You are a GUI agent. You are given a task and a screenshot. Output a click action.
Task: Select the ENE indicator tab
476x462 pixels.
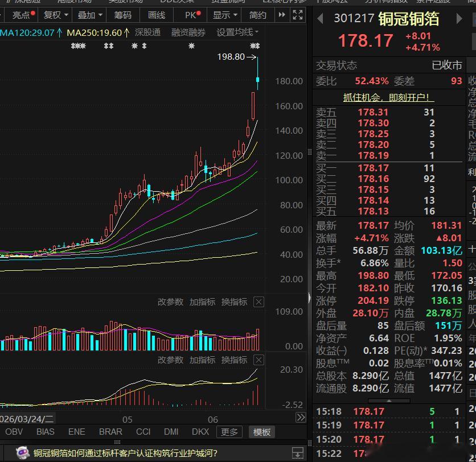[76, 432]
